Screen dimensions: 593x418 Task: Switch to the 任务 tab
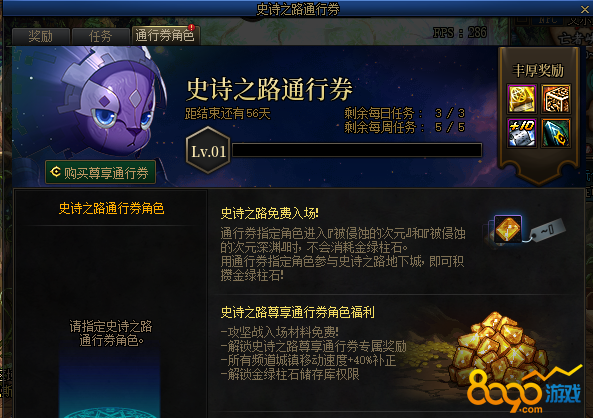101,36
